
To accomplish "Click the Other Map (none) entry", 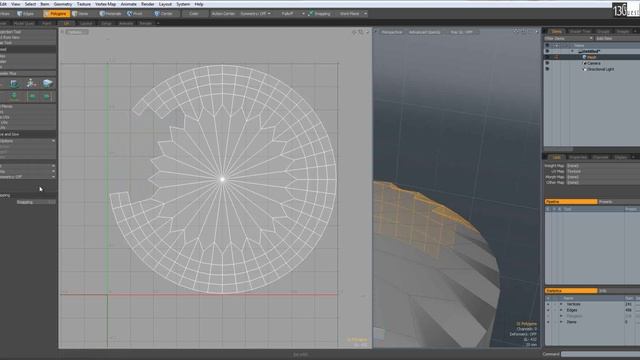I will (x=603, y=182).
